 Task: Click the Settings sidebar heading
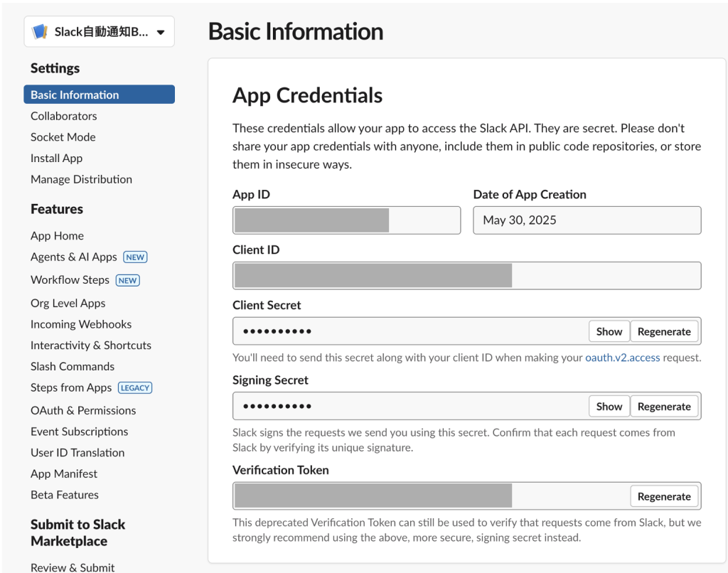tap(55, 68)
